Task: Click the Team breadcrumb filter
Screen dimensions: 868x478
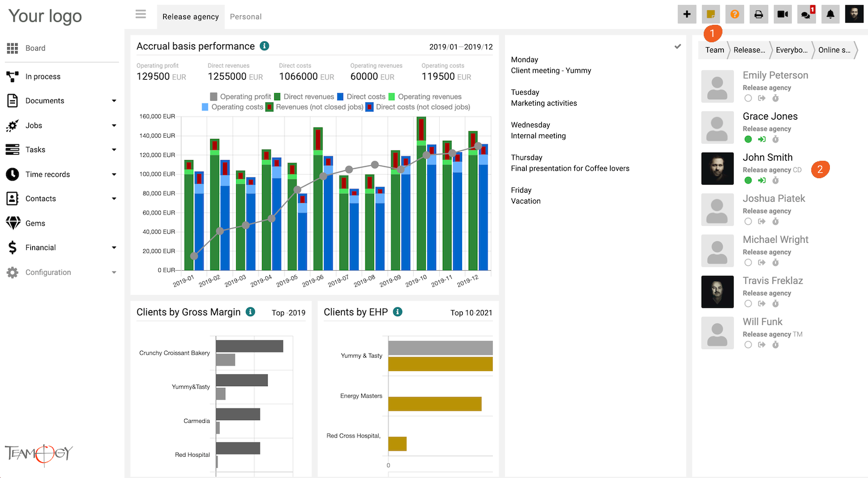Action: pos(715,50)
